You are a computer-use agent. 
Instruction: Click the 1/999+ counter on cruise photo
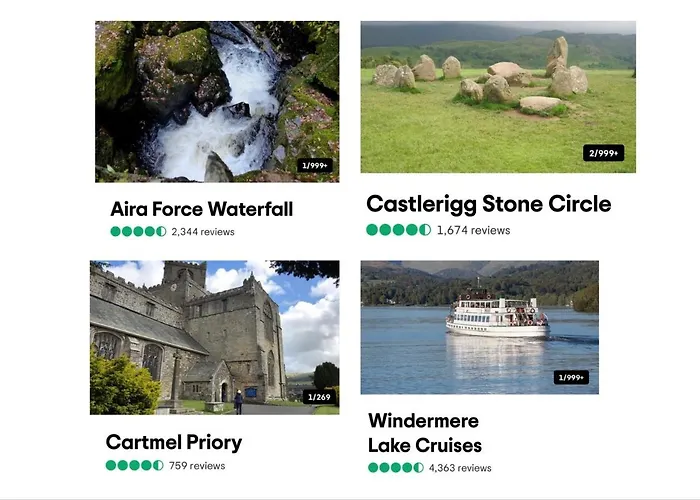(571, 377)
